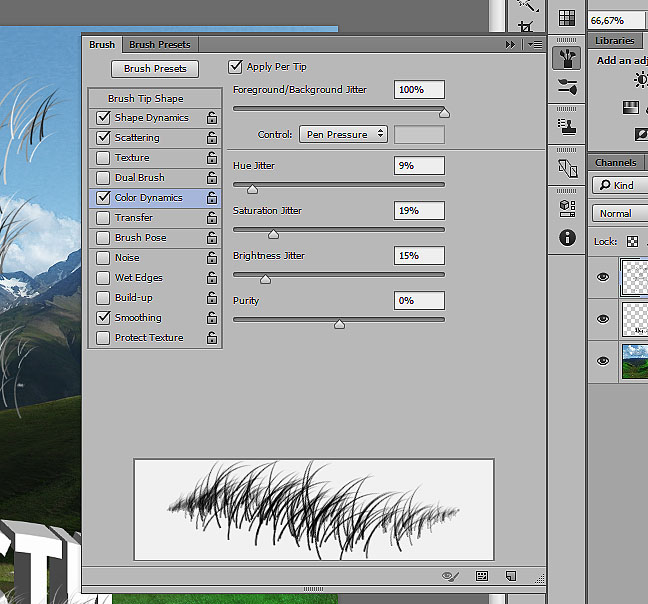Screen dimensions: 648x604
Task: Create new brush icon at panel bottom
Action: pyautogui.click(x=510, y=576)
